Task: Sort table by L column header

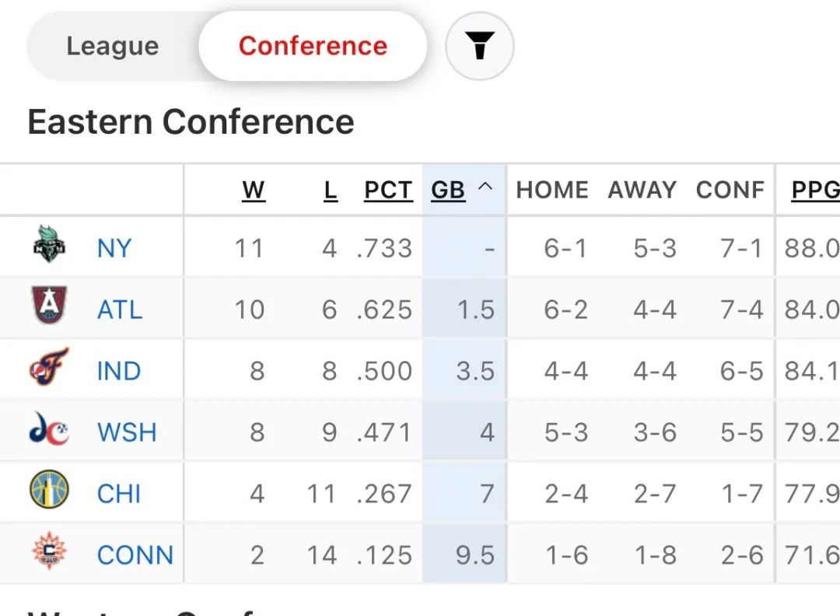Action: [331, 189]
